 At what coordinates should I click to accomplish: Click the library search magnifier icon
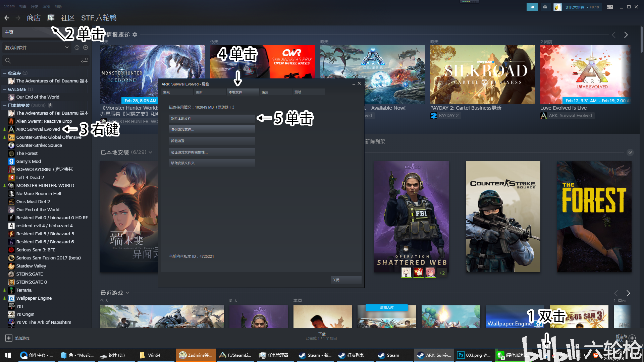tap(8, 61)
